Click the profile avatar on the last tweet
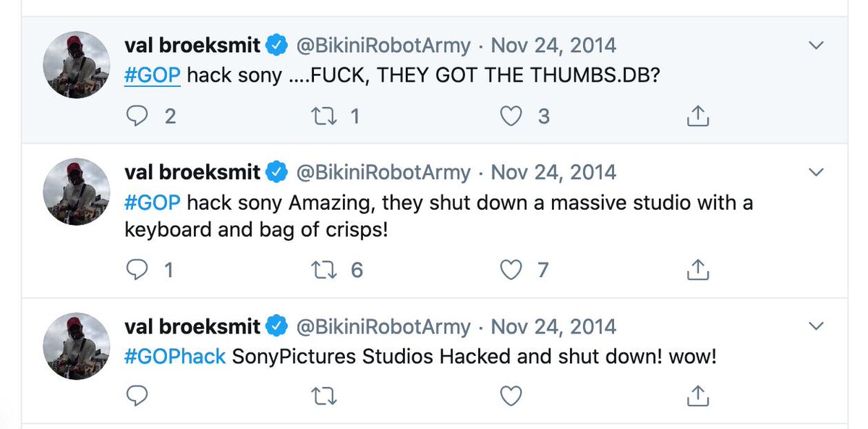Viewport: 868px width, 429px height. coord(77,345)
